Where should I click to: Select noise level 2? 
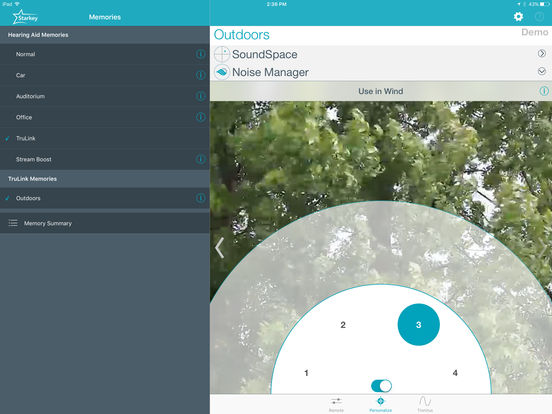tap(343, 325)
